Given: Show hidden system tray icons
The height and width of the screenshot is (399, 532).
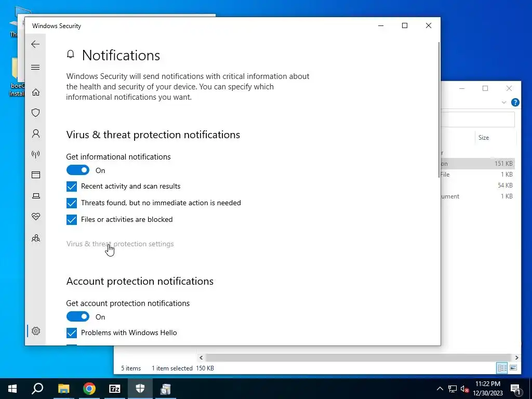Looking at the screenshot, I should pyautogui.click(x=440, y=389).
